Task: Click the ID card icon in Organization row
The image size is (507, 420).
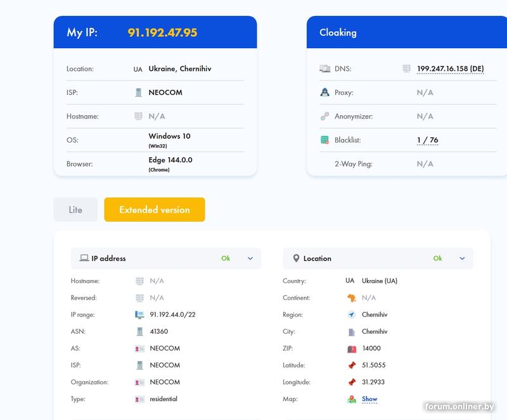Action: click(139, 382)
